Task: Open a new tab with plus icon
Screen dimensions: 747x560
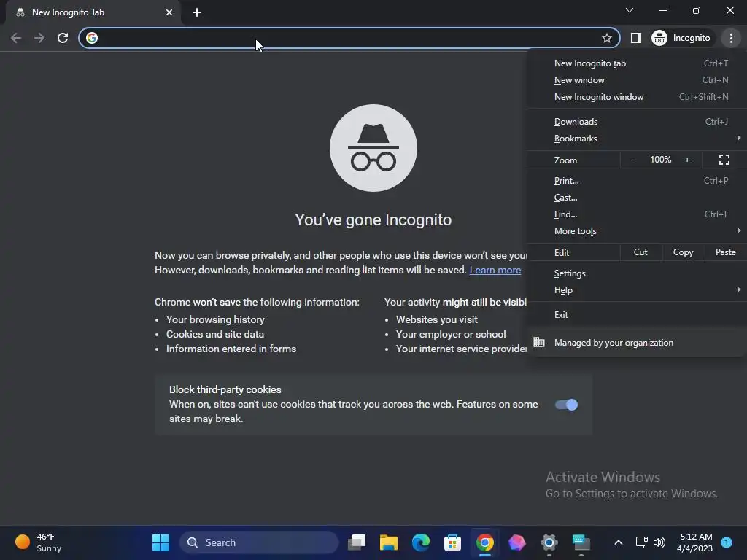Action: pos(197,12)
